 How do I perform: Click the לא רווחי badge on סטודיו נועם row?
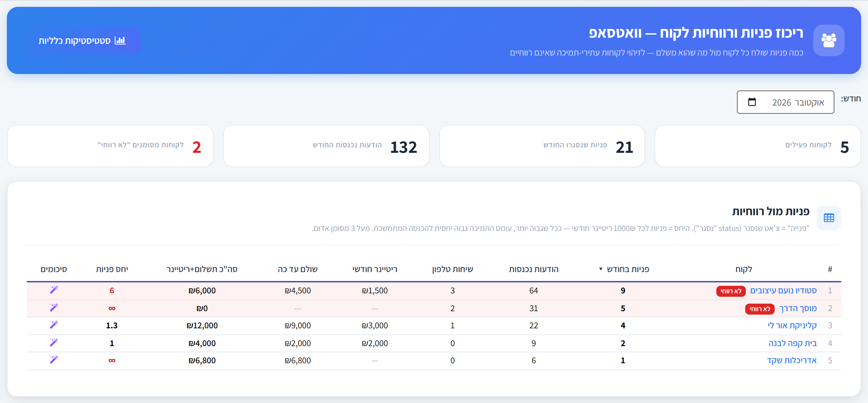tap(731, 291)
